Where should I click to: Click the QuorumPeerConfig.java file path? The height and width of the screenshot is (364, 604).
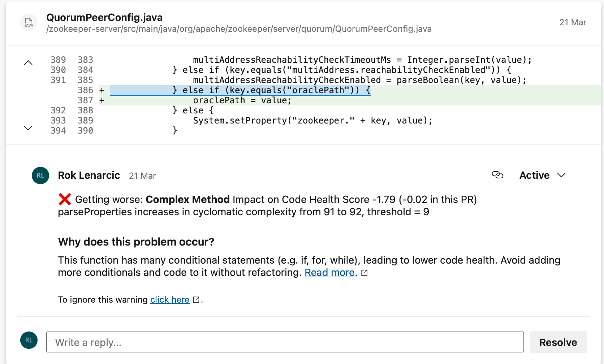[239, 29]
